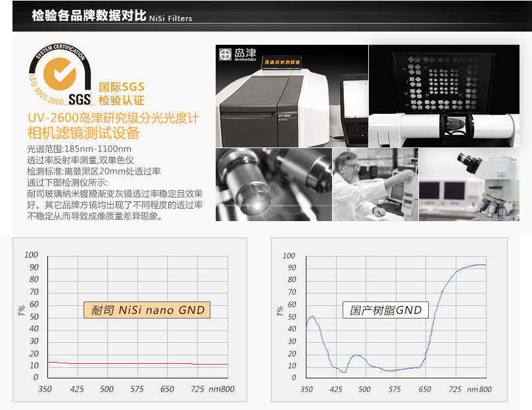
Task: Click the line '透过率反射率测量,双单色仪'
Action: click(x=80, y=160)
